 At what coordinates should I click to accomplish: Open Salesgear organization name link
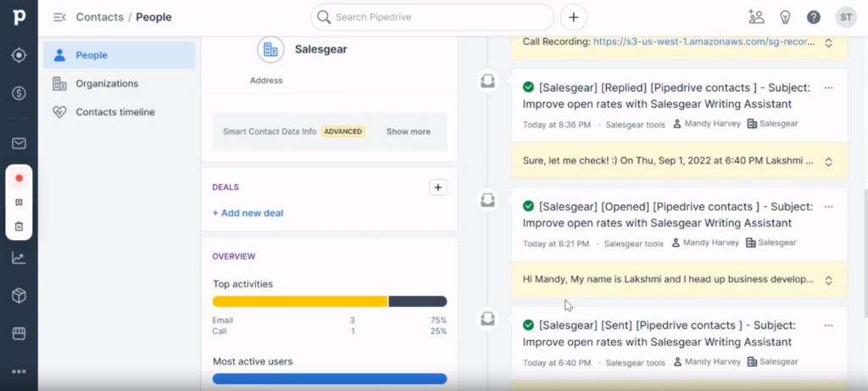point(320,49)
